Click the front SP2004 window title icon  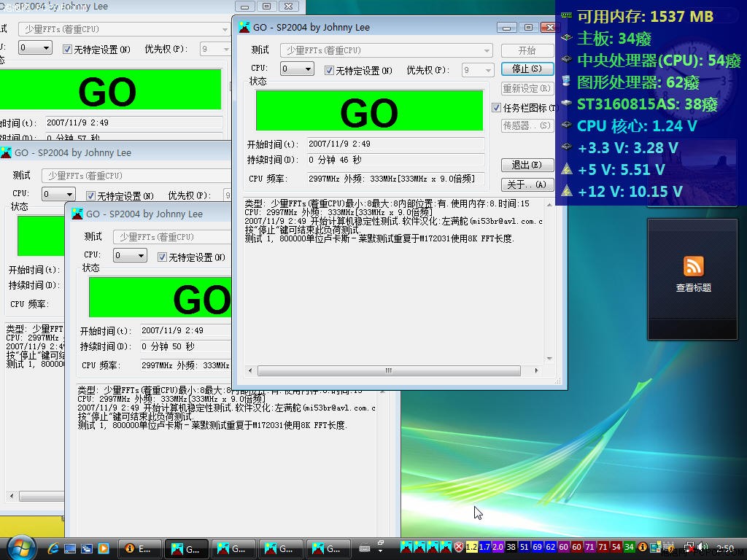244,27
